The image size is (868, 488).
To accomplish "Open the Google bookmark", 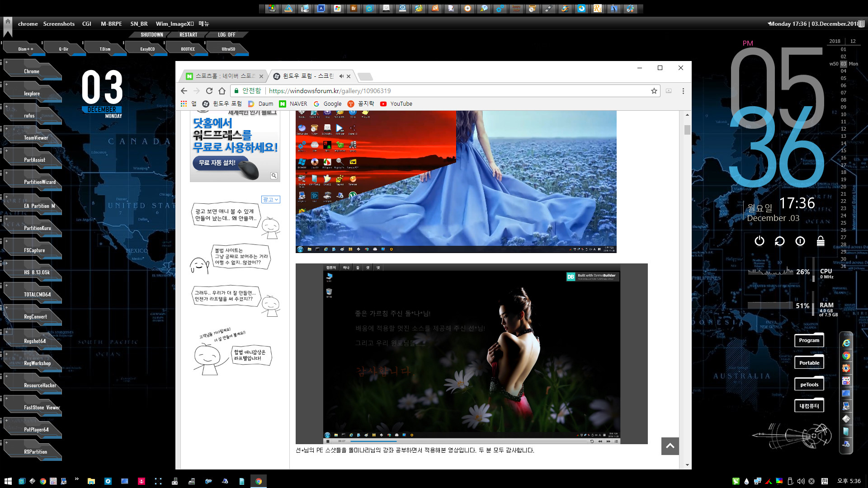I will coord(328,103).
